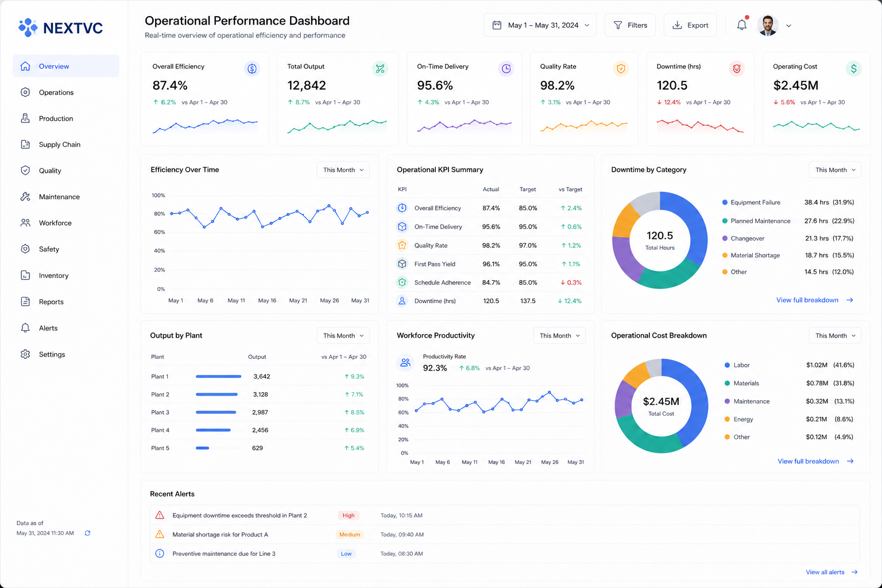Viewport: 882px width, 588px height.
Task: Click the Downtime card red icon
Action: click(x=737, y=69)
